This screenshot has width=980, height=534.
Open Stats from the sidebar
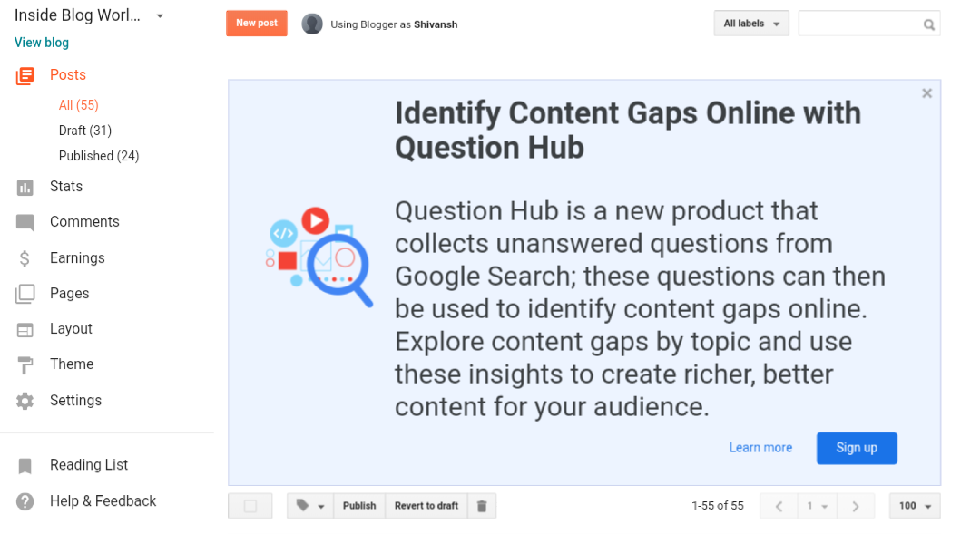pyautogui.click(x=66, y=187)
